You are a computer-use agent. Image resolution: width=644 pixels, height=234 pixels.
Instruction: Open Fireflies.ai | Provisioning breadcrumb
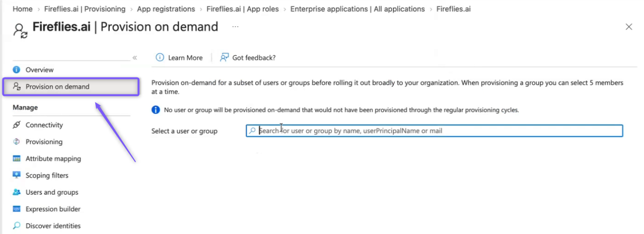85,9
